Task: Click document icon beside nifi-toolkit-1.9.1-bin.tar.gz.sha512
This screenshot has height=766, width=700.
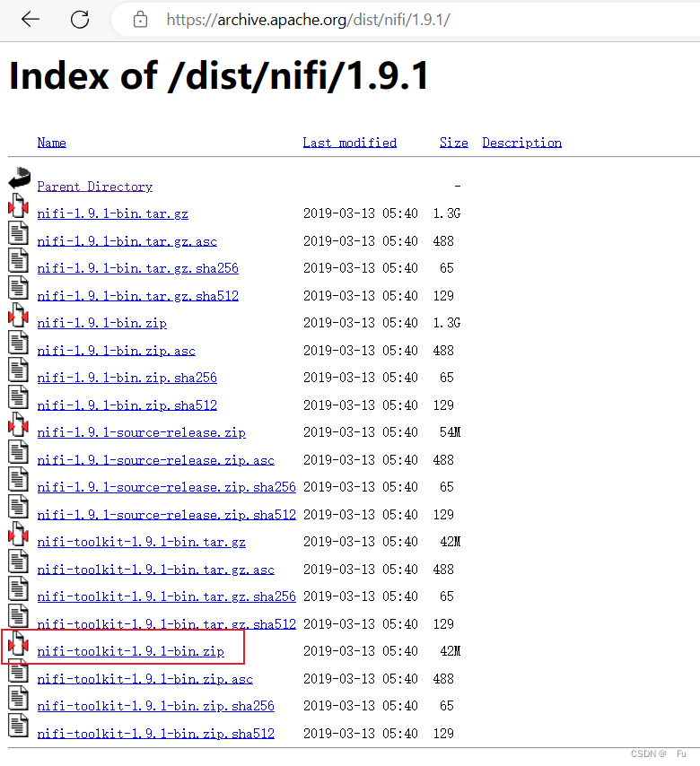Action: click(18, 615)
